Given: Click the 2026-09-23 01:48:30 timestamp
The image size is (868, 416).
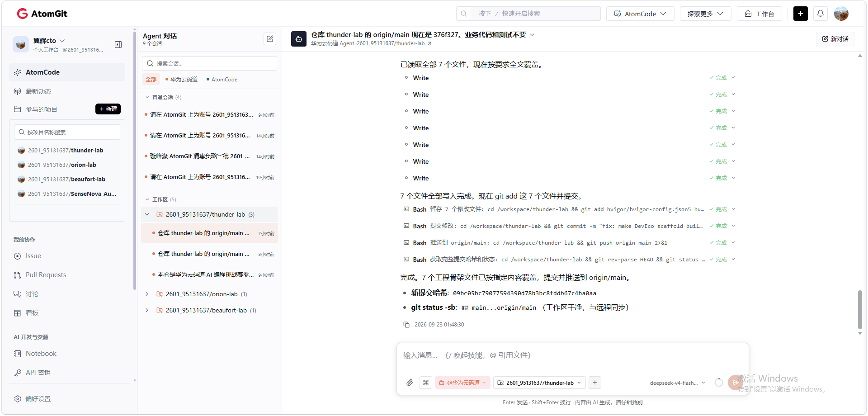Looking at the screenshot, I should [439, 325].
